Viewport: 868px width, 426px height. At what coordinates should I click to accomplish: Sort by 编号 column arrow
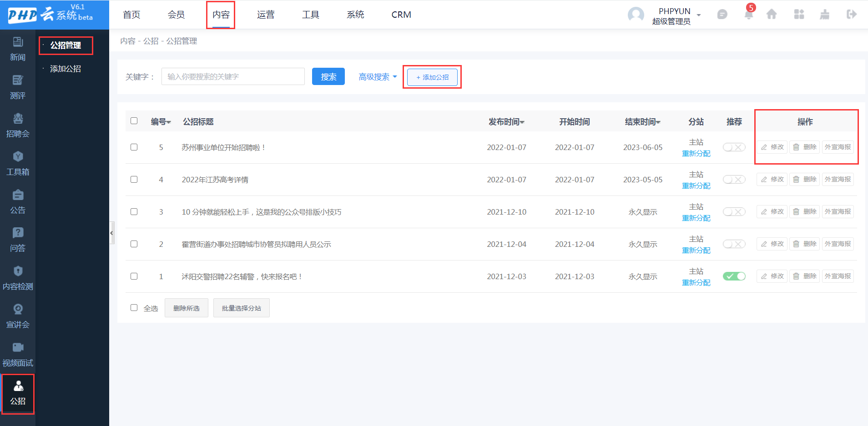(169, 122)
